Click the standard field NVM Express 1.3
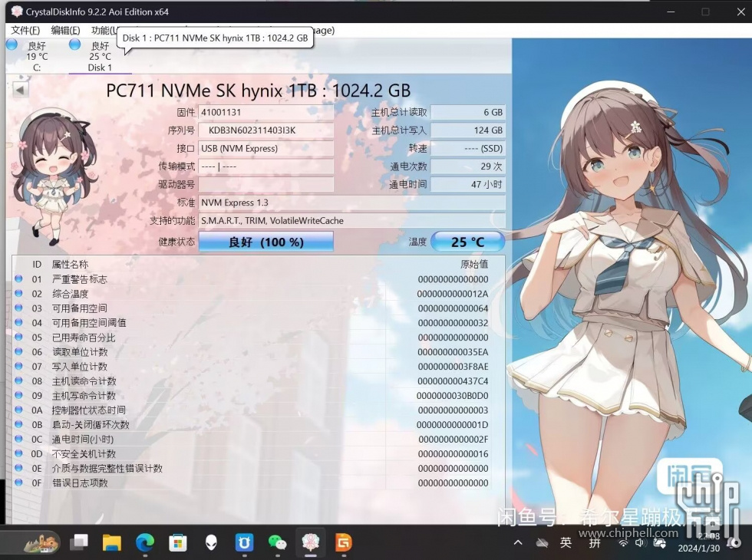 [x=352, y=203]
